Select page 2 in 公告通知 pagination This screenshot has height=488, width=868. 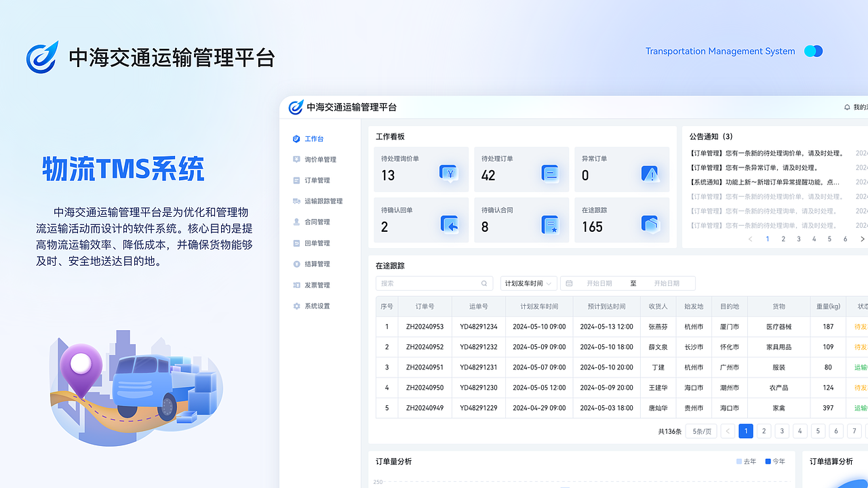(x=783, y=239)
